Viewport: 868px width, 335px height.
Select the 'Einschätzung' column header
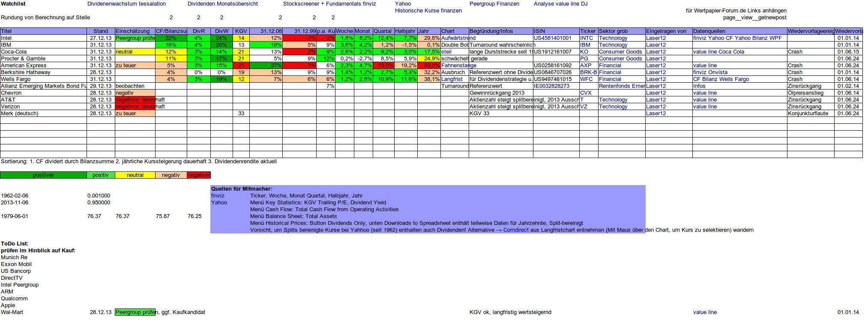[x=135, y=31]
